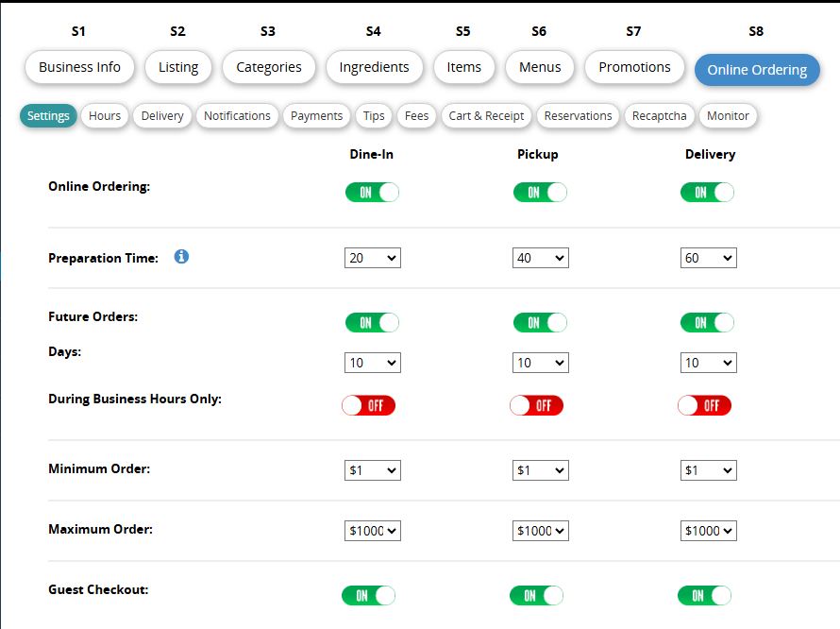
Task: Open the Ingredients step
Action: [x=374, y=67]
